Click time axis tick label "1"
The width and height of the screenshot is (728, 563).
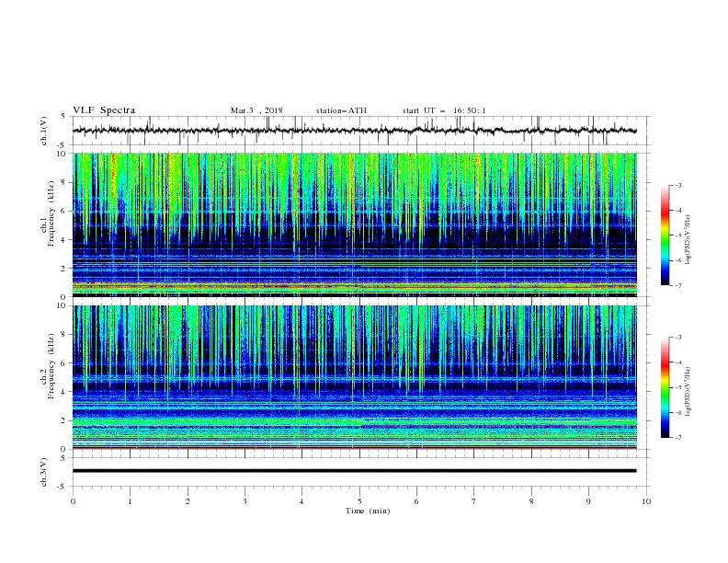click(130, 501)
